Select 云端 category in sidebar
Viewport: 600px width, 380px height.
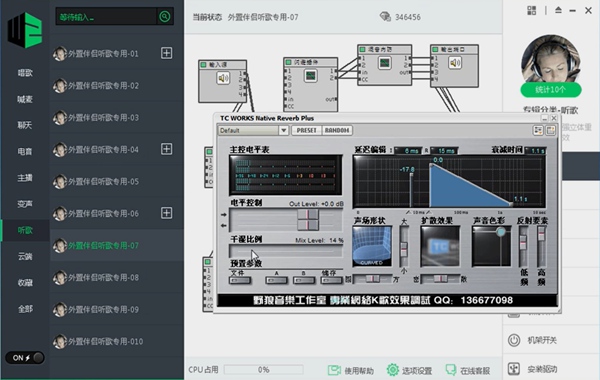coord(25,256)
